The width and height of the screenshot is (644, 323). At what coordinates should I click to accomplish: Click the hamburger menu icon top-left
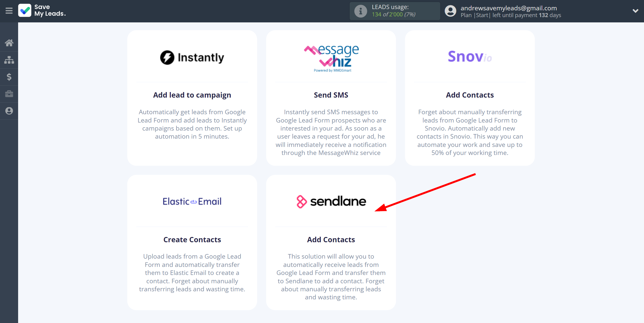point(9,11)
